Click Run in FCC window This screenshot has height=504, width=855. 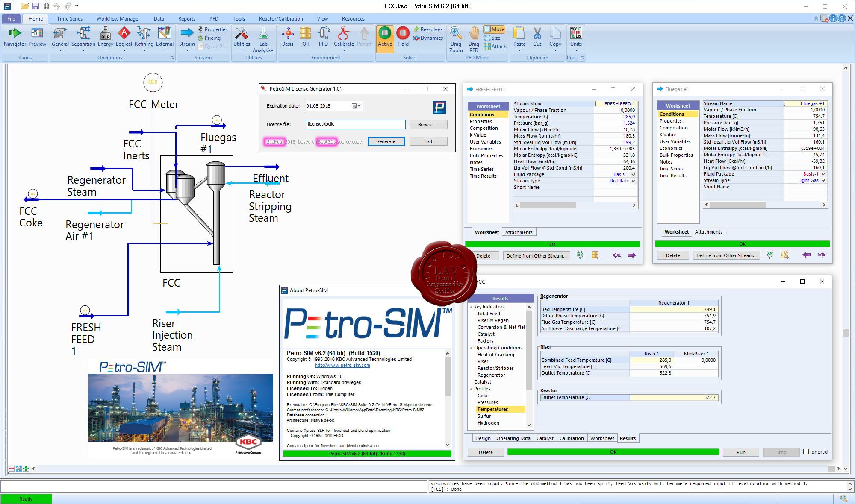click(x=741, y=452)
